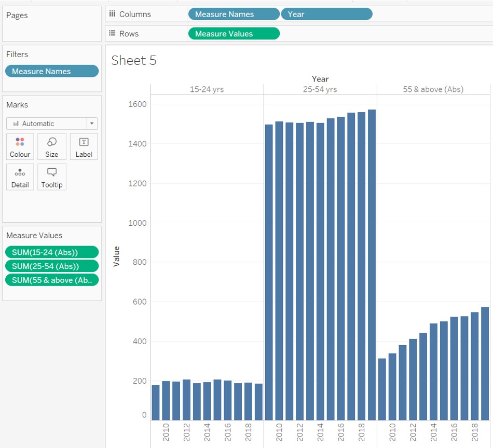Select the Colour mark property
The height and width of the screenshot is (448, 493).
(20, 146)
